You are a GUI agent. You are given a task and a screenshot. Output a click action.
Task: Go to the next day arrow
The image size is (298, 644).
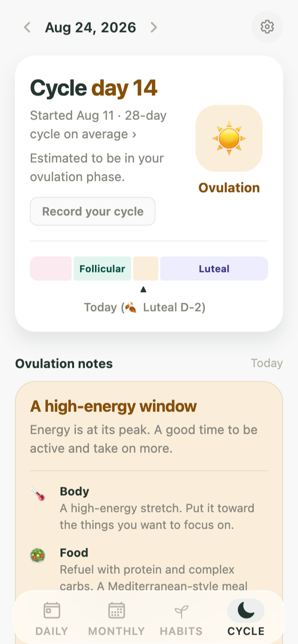(153, 27)
